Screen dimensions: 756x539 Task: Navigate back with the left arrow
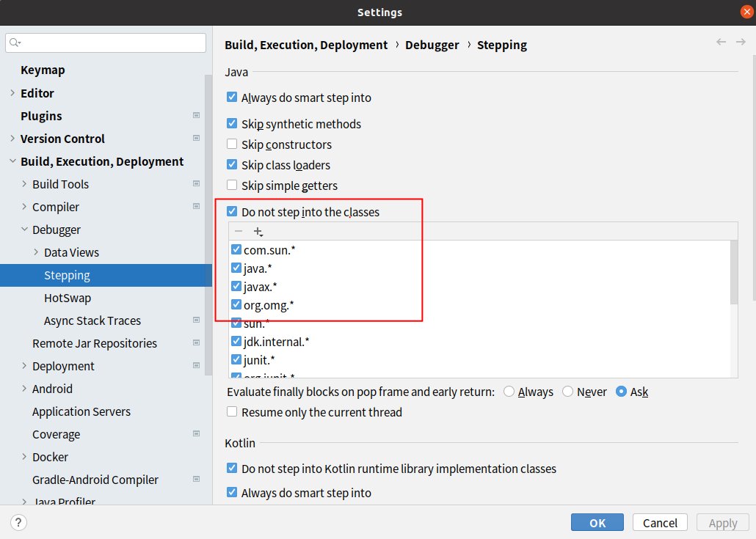coord(721,42)
